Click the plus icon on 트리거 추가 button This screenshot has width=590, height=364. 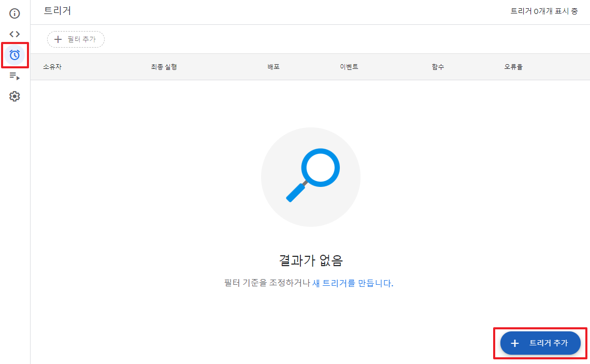(515, 343)
